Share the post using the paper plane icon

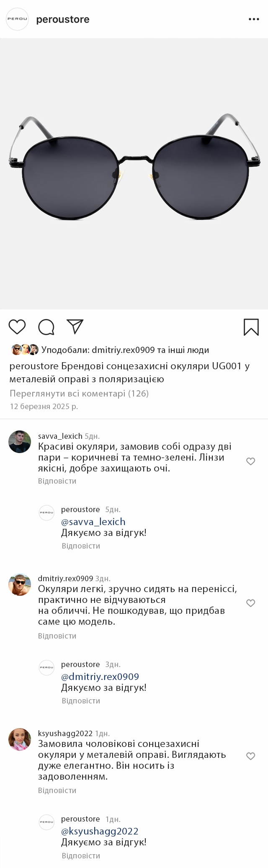(75, 327)
